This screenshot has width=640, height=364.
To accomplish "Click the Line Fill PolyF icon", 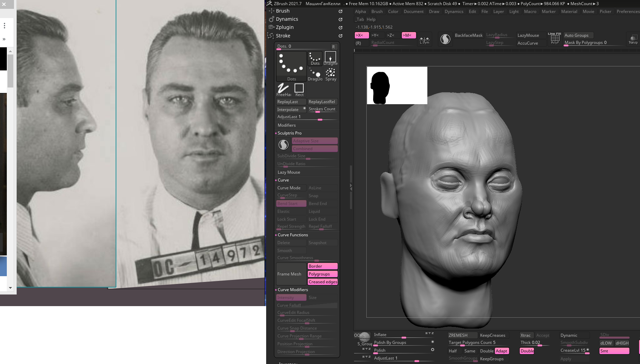I will click(x=555, y=39).
